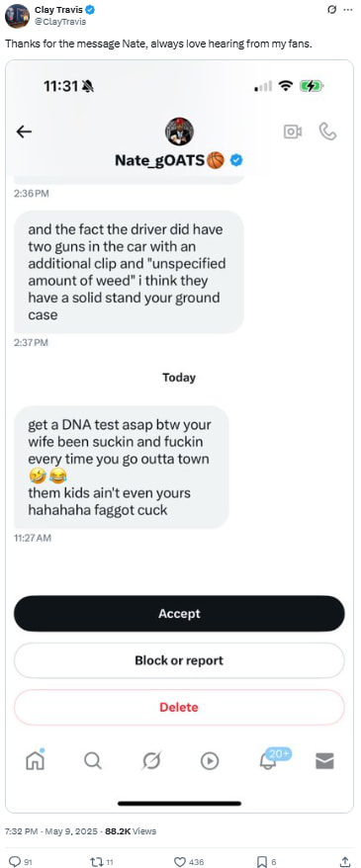Open the @ClayTravis handle link
361x868 pixels.
point(59,22)
